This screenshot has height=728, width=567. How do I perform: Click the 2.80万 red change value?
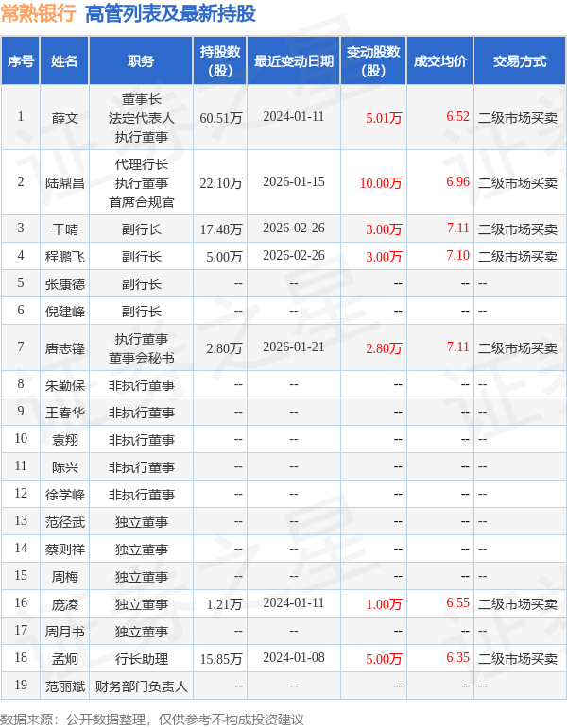click(384, 348)
